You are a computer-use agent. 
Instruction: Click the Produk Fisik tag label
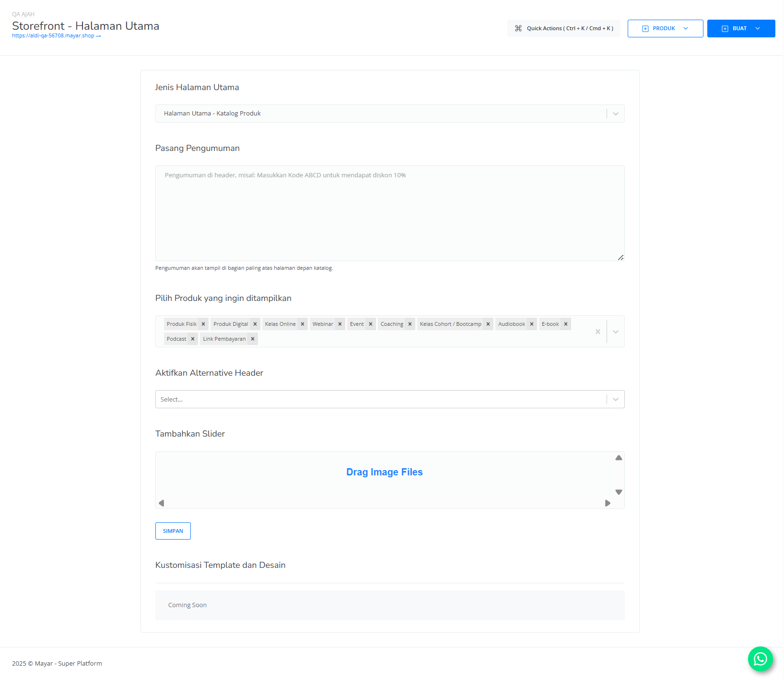tap(182, 324)
